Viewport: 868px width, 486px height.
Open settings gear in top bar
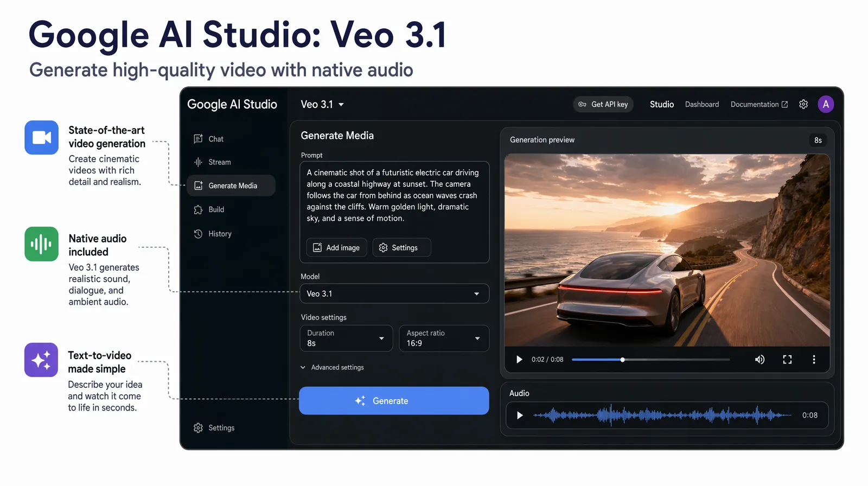tap(803, 104)
